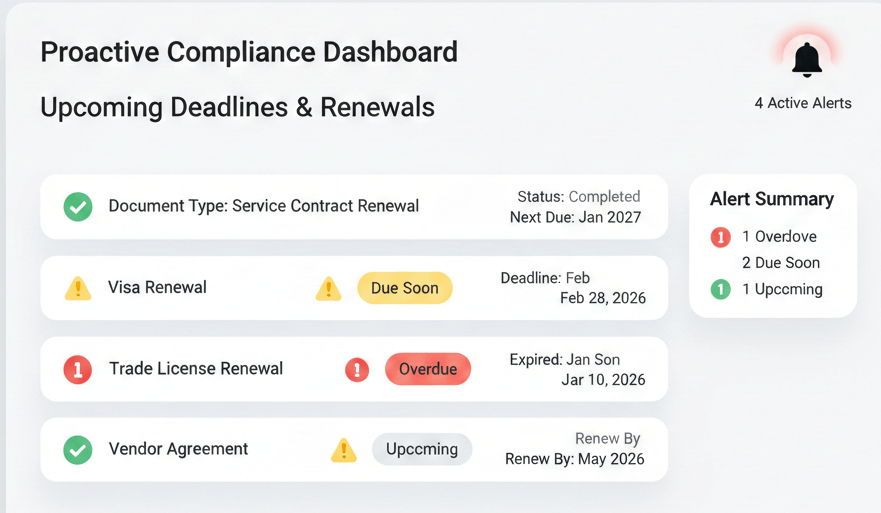Open the 4 Active Alerts link

tap(803, 103)
